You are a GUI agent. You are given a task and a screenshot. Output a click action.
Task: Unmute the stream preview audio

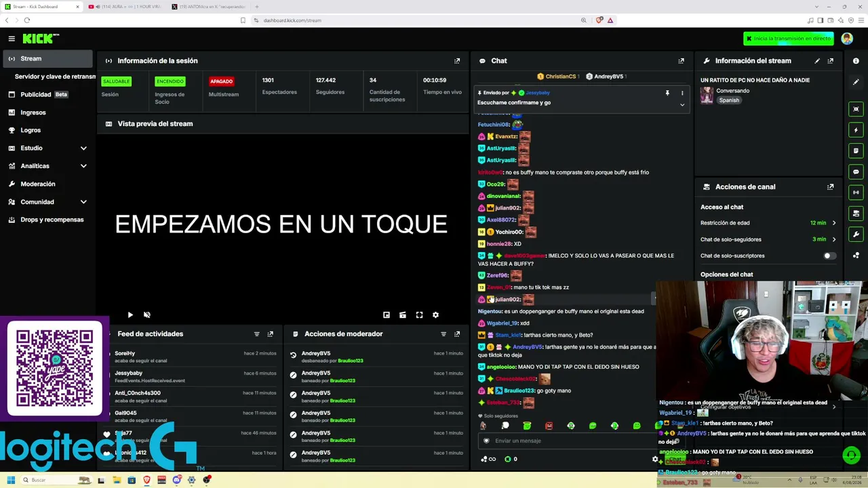pyautogui.click(x=147, y=315)
